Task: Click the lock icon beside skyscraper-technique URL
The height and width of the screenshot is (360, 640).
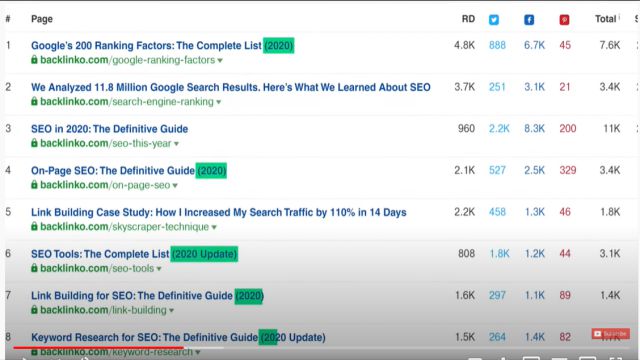Action: point(34,227)
